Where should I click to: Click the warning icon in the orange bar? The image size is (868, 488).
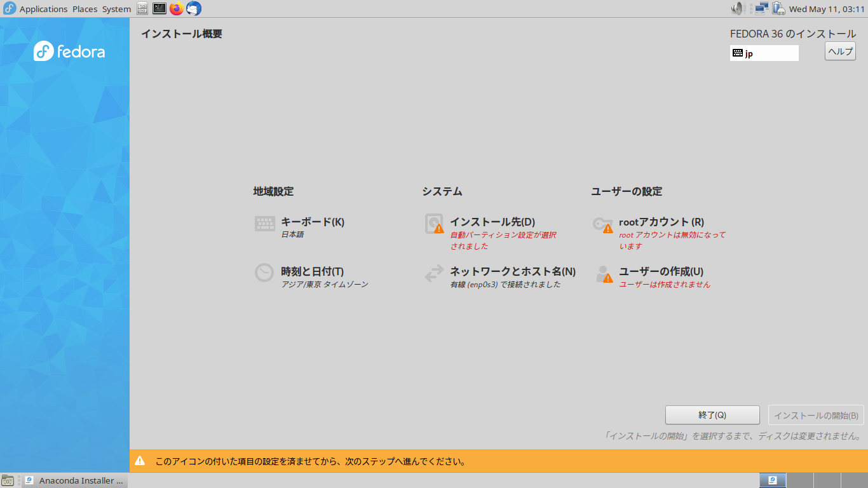tap(140, 461)
